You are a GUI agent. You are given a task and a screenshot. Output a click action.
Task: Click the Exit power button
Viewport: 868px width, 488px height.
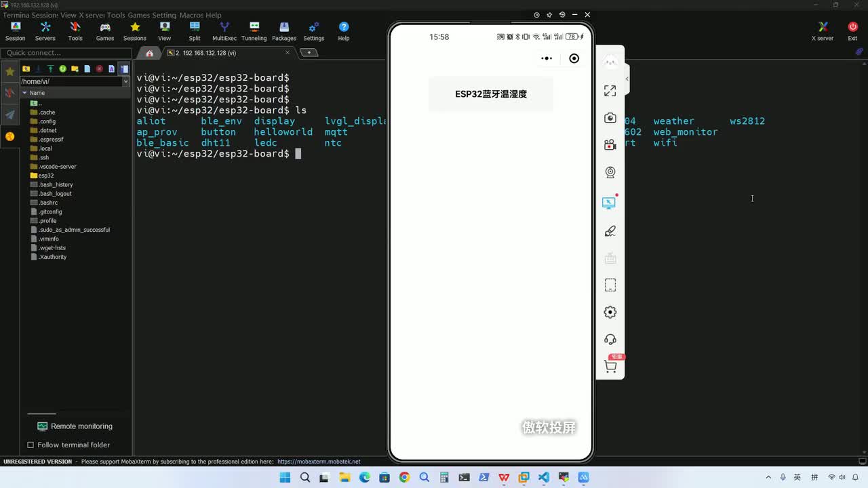(x=852, y=31)
